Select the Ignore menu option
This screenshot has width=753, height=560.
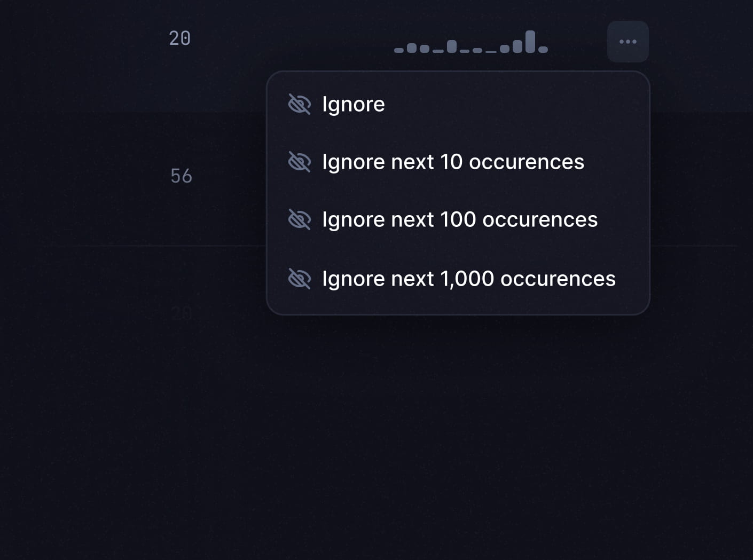[353, 104]
